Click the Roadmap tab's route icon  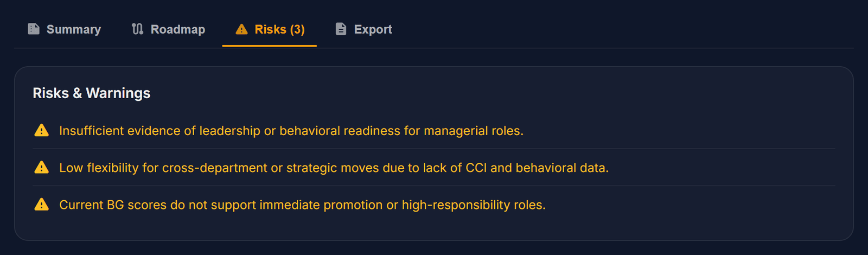(138, 29)
